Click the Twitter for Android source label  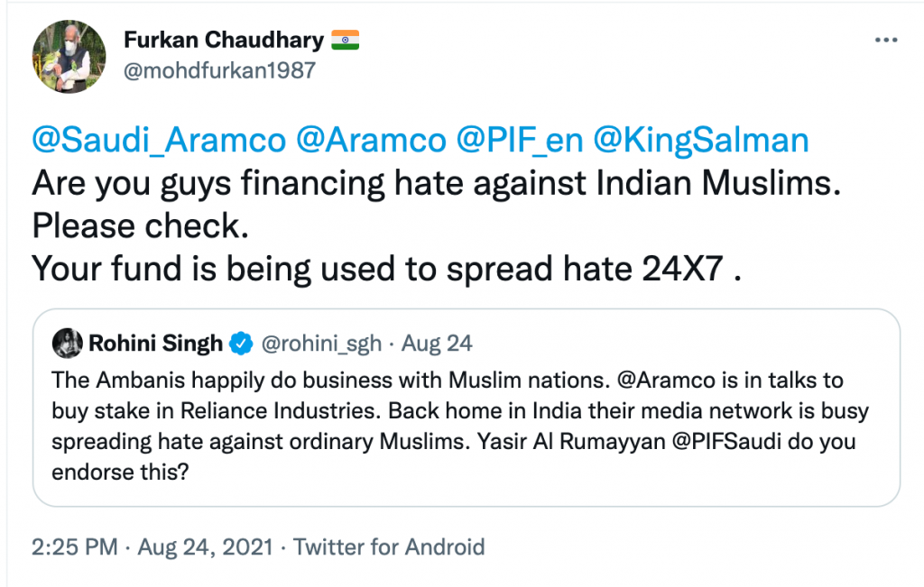tap(389, 546)
